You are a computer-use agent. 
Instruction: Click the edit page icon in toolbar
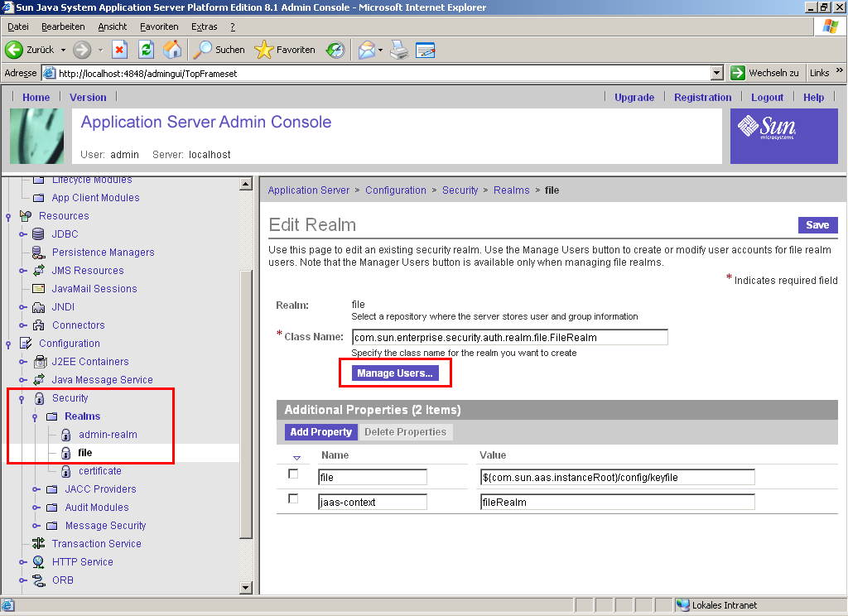pos(426,51)
